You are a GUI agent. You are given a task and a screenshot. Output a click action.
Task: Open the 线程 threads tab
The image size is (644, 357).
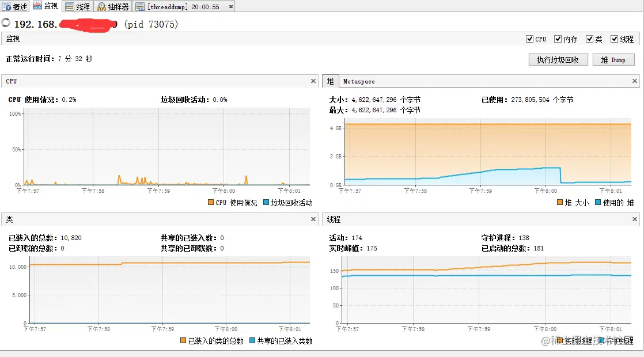coord(78,6)
